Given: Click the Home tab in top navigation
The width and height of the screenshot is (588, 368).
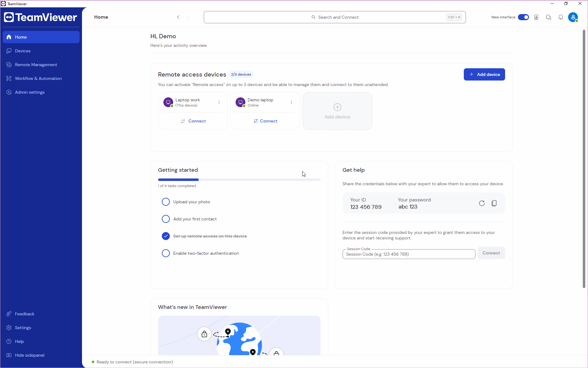Looking at the screenshot, I should [x=101, y=17].
